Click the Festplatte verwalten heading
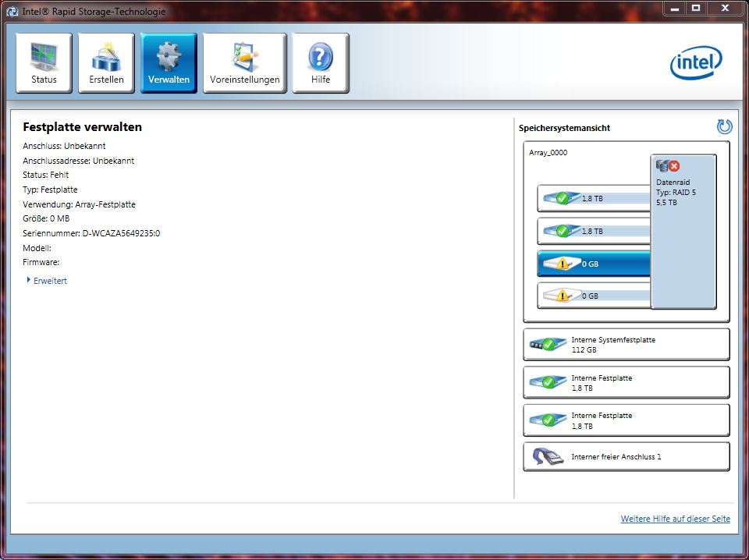 pyautogui.click(x=82, y=127)
